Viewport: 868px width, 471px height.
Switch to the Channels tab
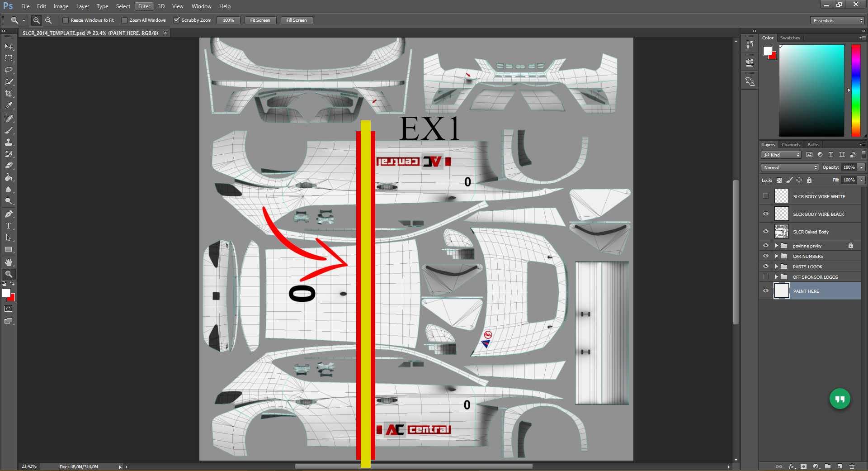tap(791, 145)
